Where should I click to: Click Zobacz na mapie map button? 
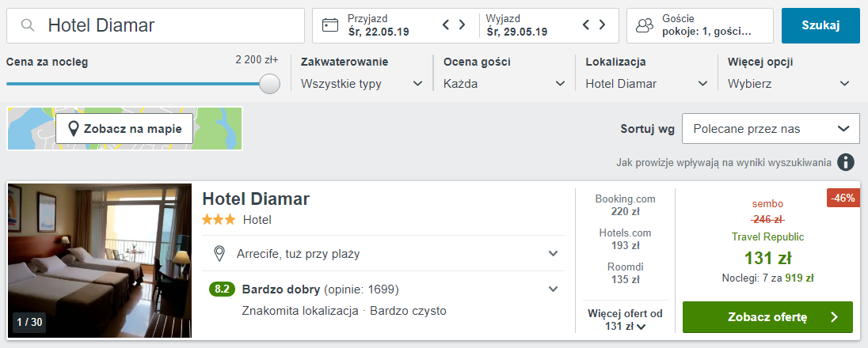point(124,129)
